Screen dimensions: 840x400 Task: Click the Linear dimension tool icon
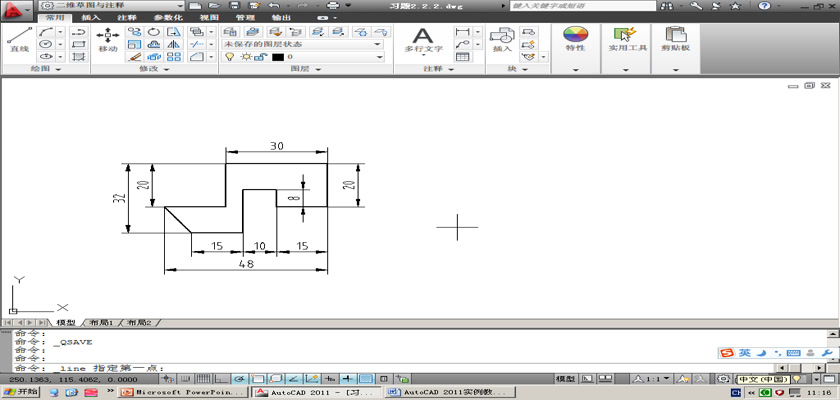pyautogui.click(x=462, y=32)
